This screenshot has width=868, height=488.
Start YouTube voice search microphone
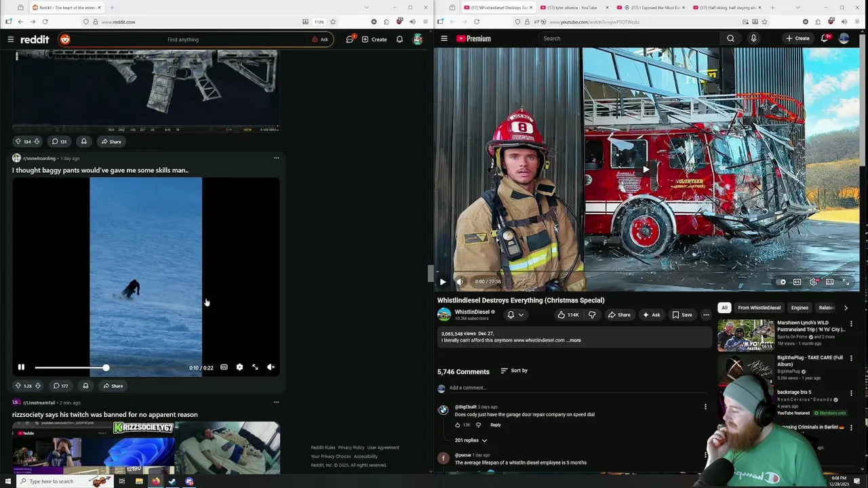tap(753, 39)
